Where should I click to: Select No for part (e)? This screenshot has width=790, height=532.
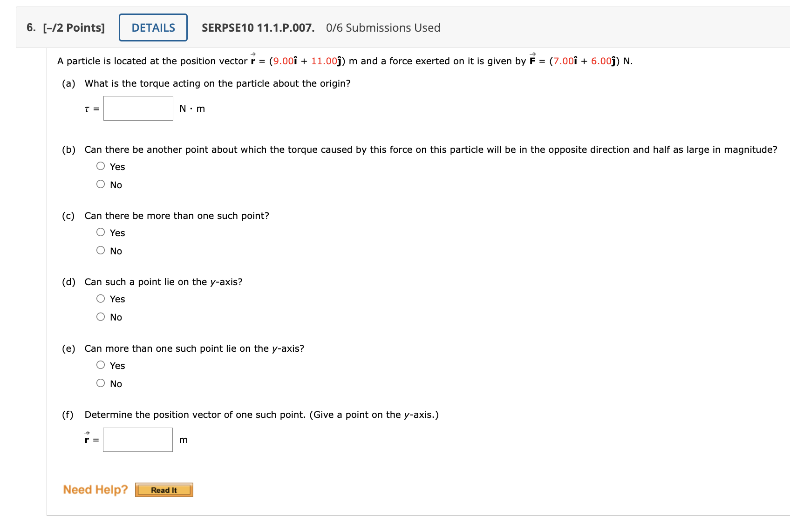101,382
